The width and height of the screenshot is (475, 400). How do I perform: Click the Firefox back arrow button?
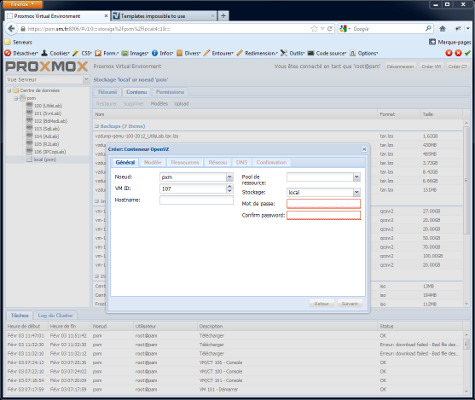pos(11,29)
